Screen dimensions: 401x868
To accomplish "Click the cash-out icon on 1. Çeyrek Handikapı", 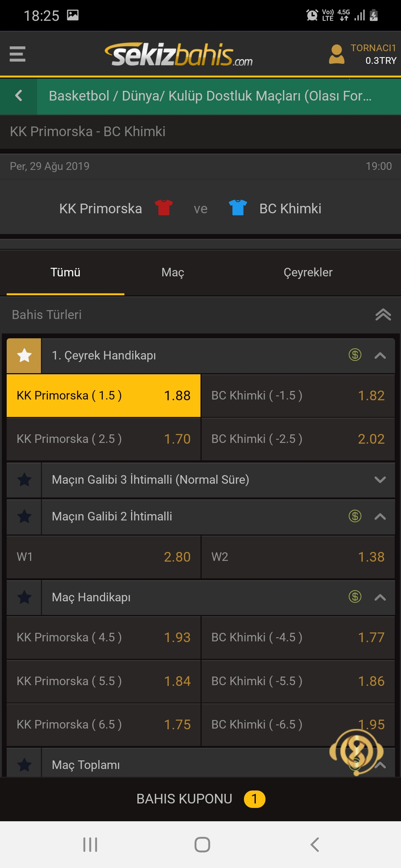I will 355,355.
